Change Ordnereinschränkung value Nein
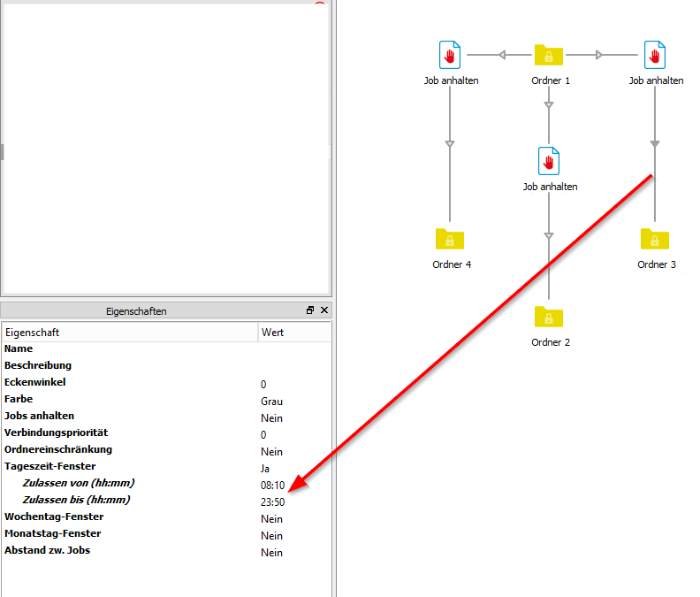This screenshot has width=700, height=597. pos(271,452)
